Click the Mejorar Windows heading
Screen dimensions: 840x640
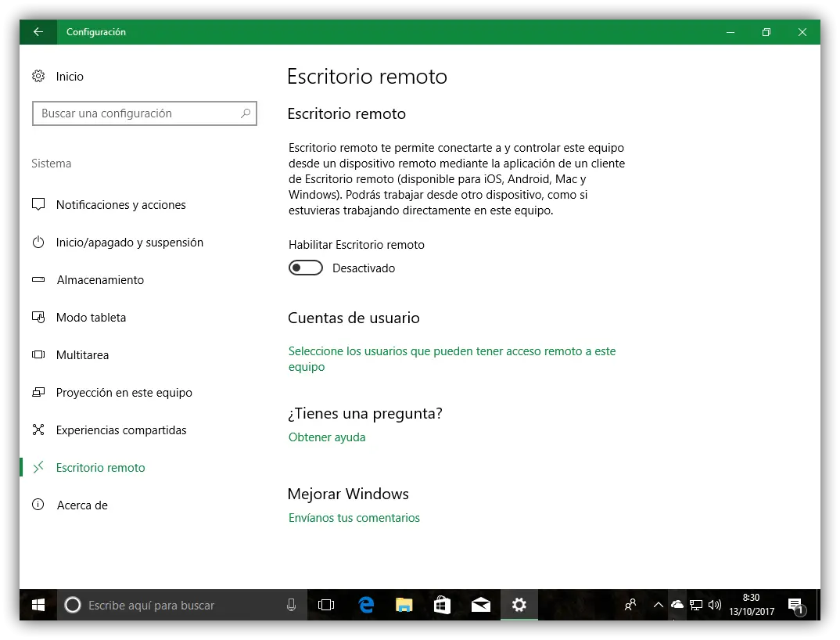click(348, 494)
